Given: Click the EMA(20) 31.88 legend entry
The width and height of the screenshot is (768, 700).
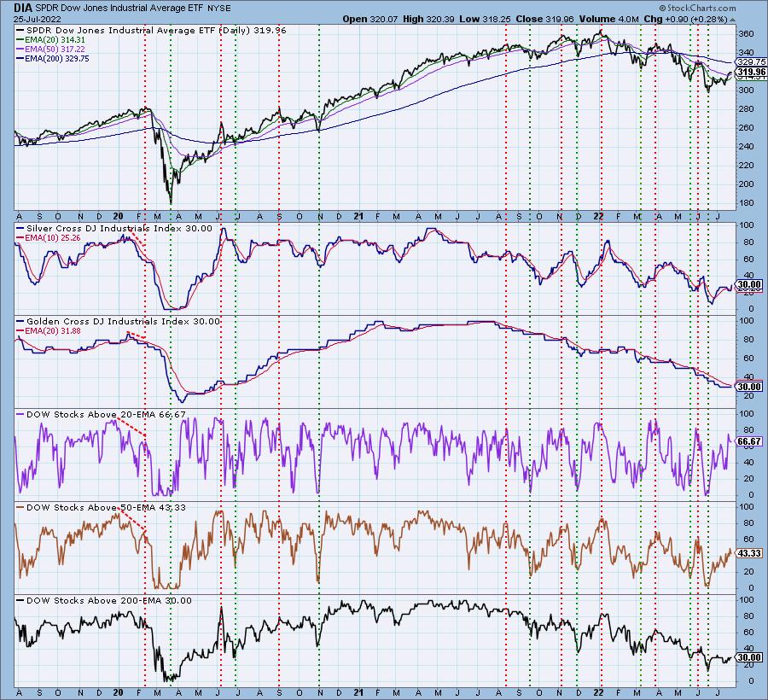Looking at the screenshot, I should 49,331.
